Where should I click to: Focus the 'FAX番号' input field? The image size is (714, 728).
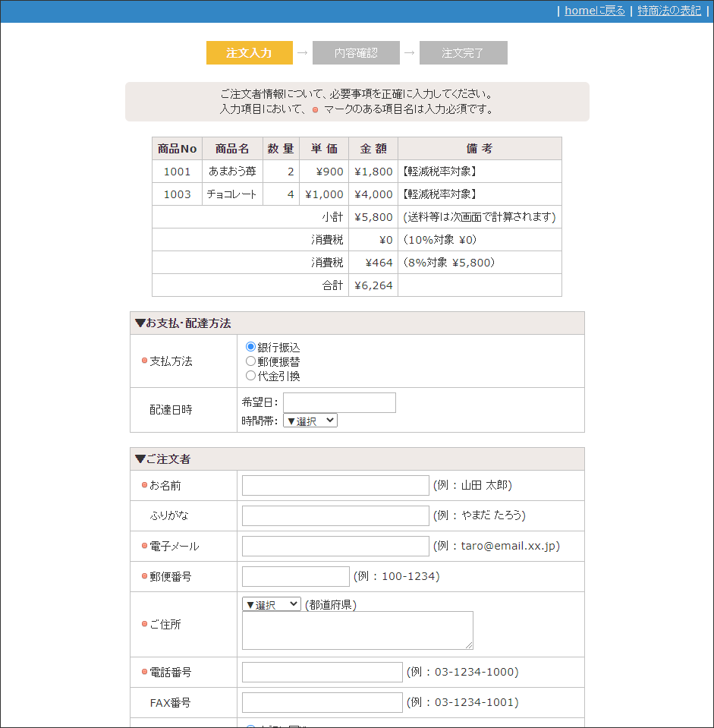pyautogui.click(x=322, y=703)
